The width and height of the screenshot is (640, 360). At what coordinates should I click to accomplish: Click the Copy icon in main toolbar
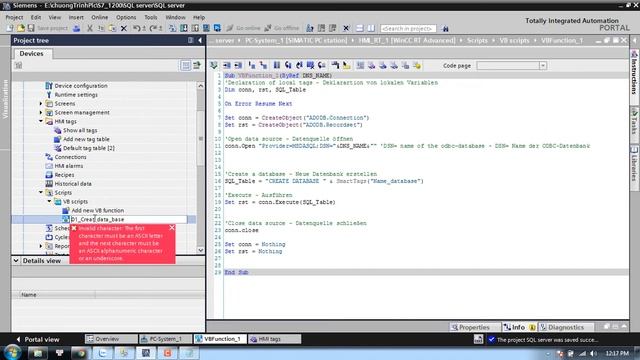[x=101, y=28]
